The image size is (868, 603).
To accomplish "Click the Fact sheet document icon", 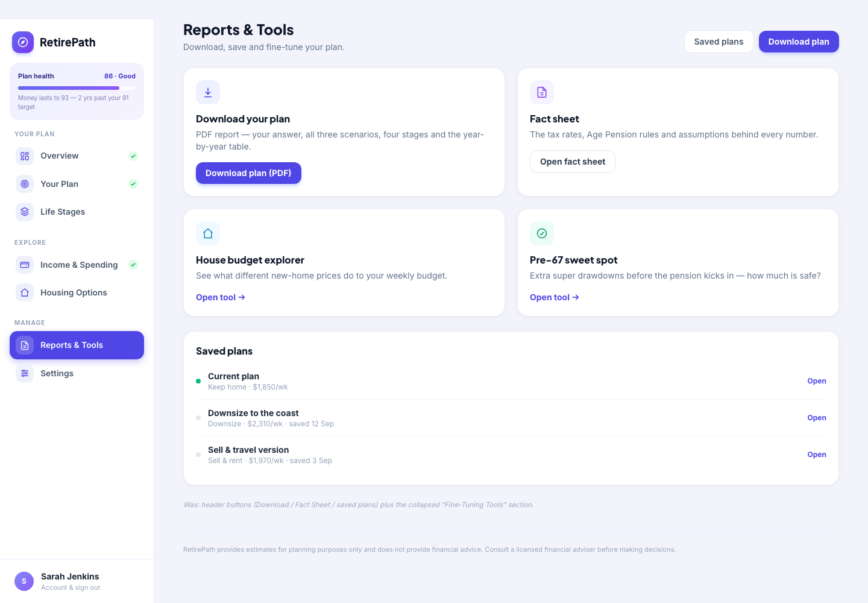I will click(542, 92).
